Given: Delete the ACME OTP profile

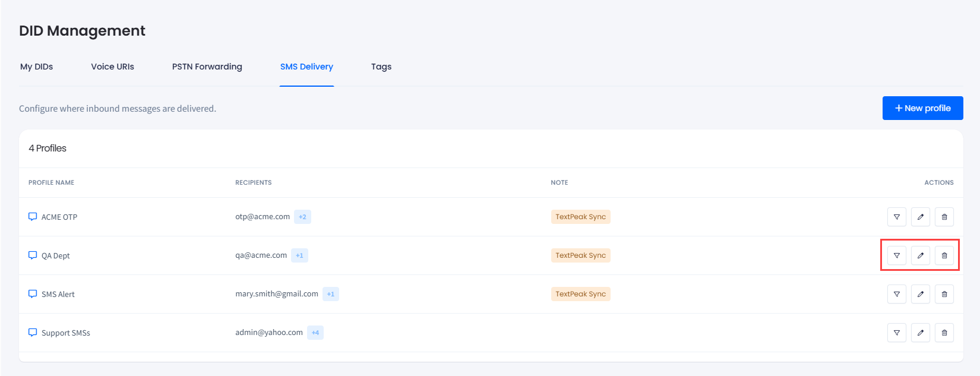Looking at the screenshot, I should (x=944, y=217).
